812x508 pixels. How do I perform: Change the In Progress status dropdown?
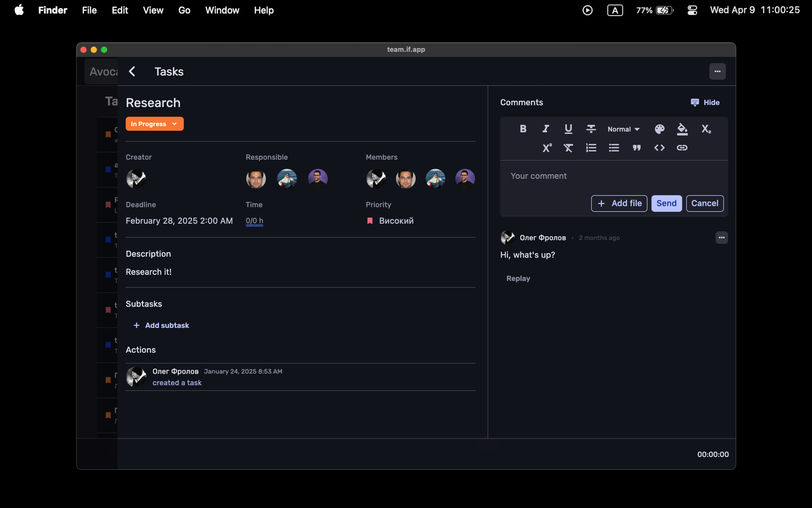[154, 124]
